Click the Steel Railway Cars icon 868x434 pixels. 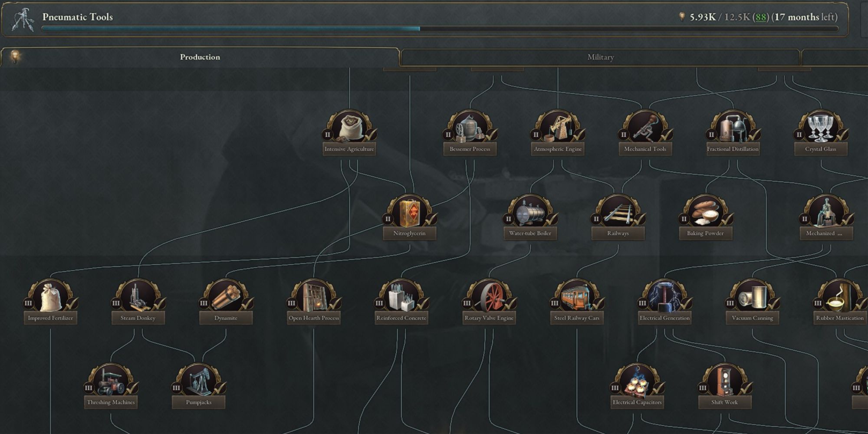pyautogui.click(x=577, y=296)
